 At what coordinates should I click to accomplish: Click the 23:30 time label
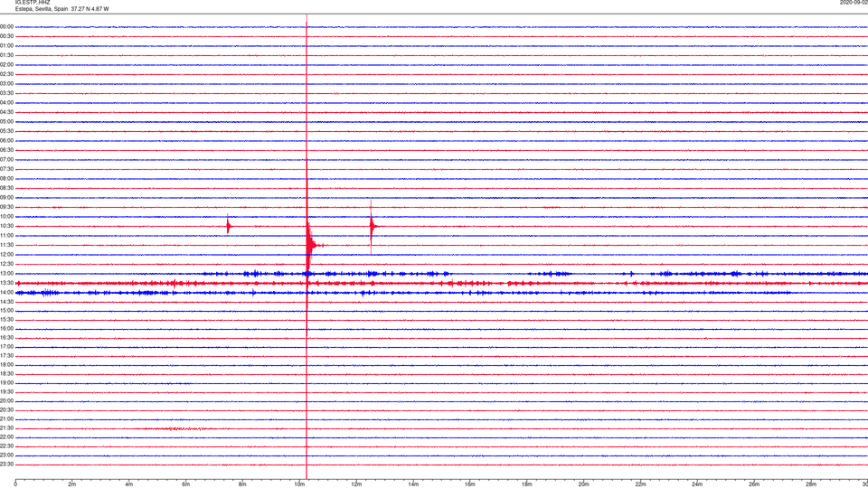tap(6, 465)
